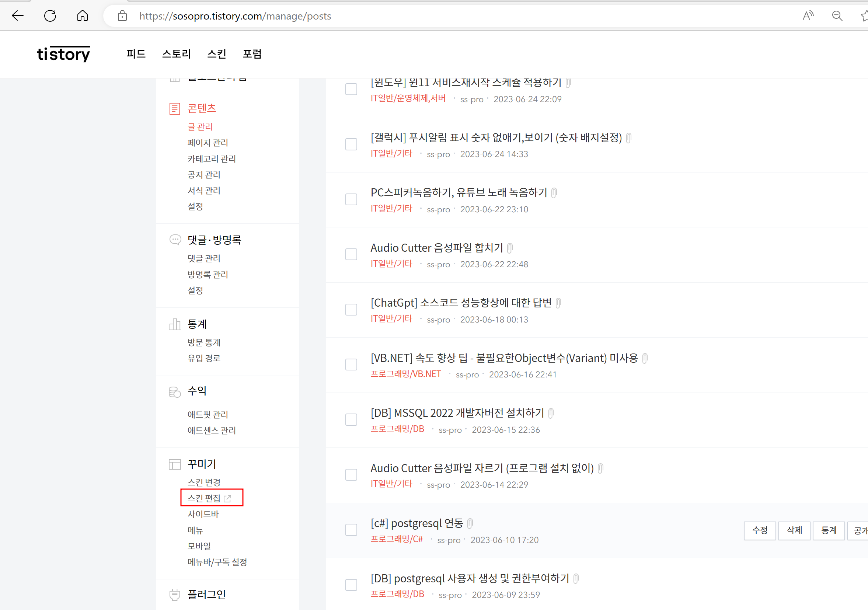Click the browser back arrow
The image size is (868, 610).
click(x=17, y=16)
